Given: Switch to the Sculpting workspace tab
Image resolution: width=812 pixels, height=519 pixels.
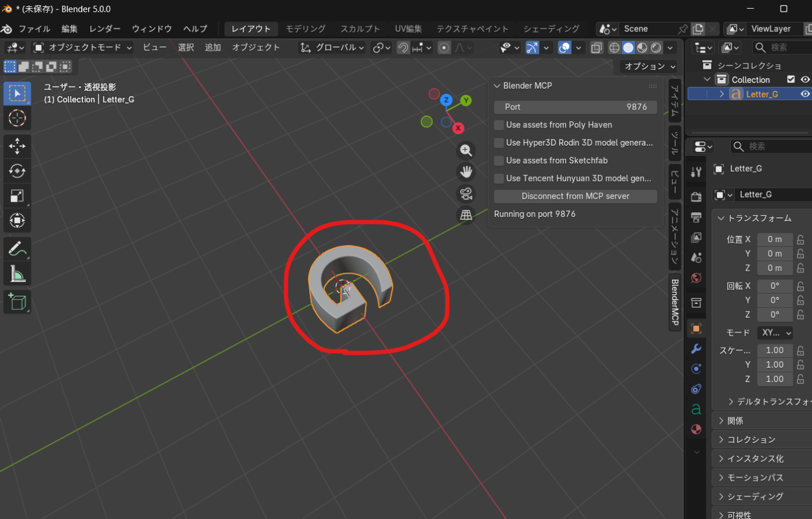Looking at the screenshot, I should 360,29.
